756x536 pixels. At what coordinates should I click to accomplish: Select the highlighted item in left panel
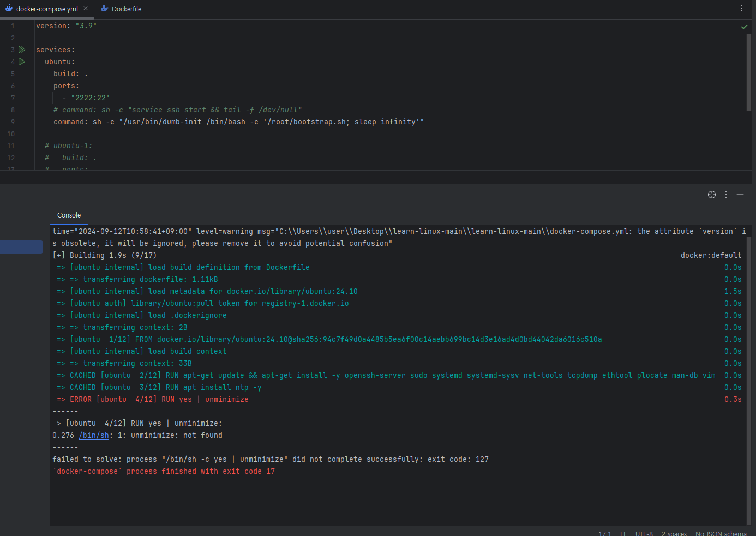tap(21, 247)
